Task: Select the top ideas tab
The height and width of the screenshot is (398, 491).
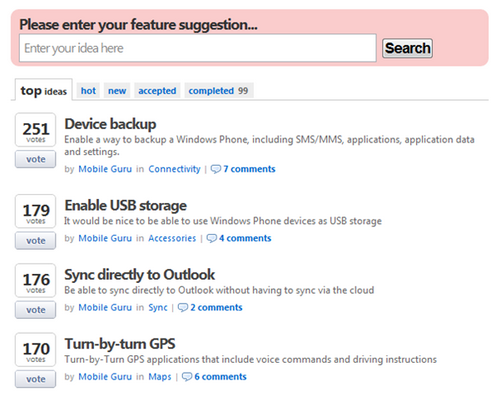Action: (x=44, y=90)
